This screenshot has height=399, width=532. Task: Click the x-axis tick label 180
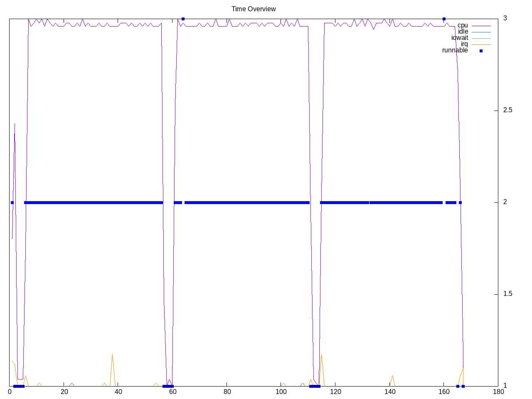[x=498, y=392]
